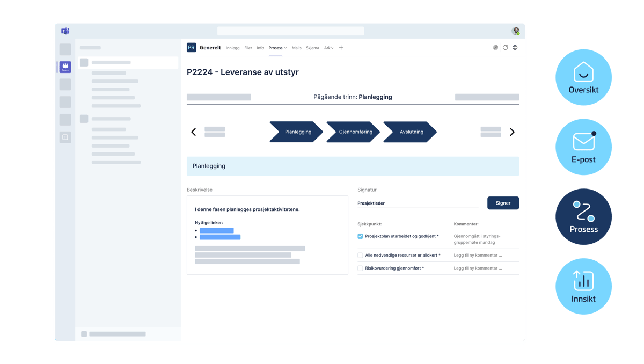The image size is (644, 364).
Task: Click the refresh icon in the tab bar
Action: pos(505,48)
